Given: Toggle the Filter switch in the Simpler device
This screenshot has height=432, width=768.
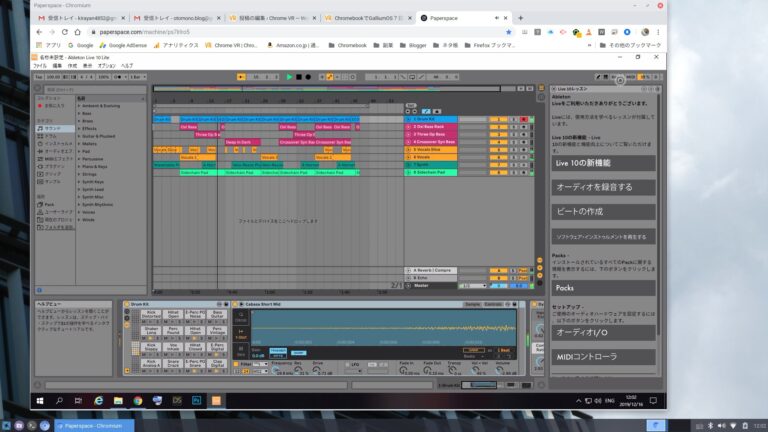Looking at the screenshot, I should click(236, 364).
